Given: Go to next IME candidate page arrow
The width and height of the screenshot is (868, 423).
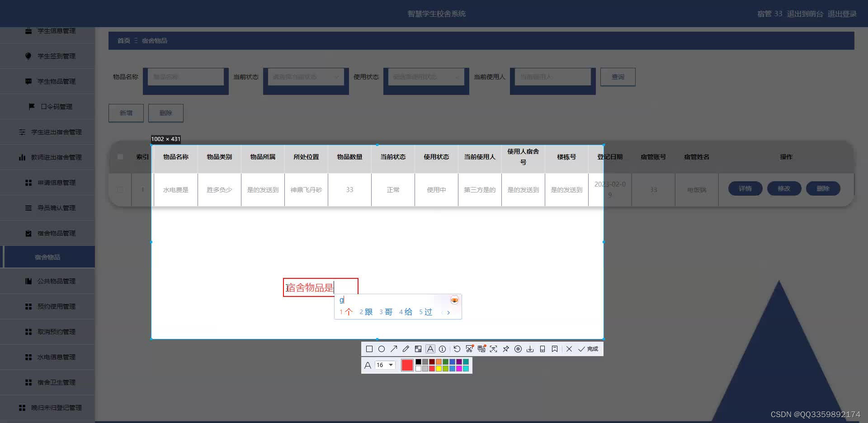Looking at the screenshot, I should 448,312.
